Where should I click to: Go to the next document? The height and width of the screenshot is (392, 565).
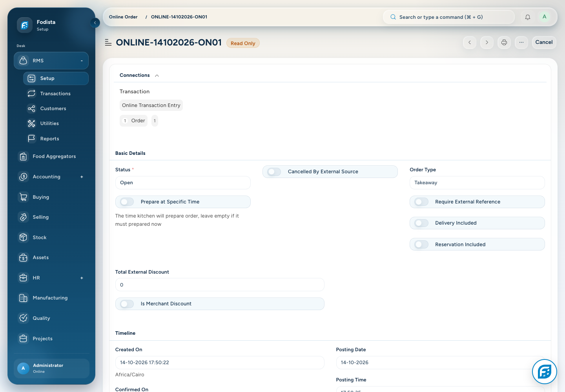click(x=487, y=42)
